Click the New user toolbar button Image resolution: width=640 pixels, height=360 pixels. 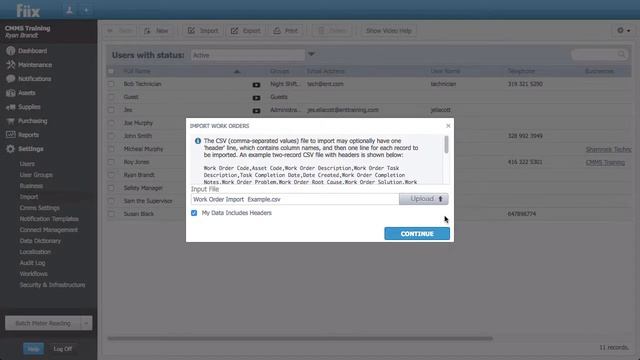click(156, 31)
